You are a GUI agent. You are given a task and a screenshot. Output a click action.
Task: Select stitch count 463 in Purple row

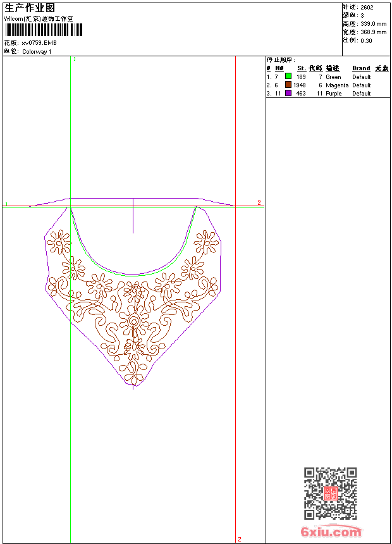(301, 94)
